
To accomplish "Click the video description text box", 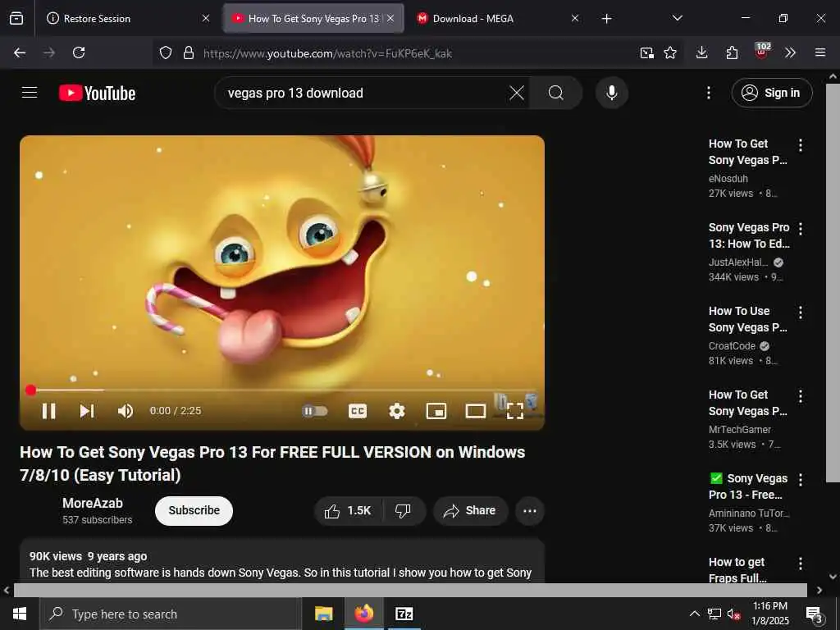I will coord(282,561).
